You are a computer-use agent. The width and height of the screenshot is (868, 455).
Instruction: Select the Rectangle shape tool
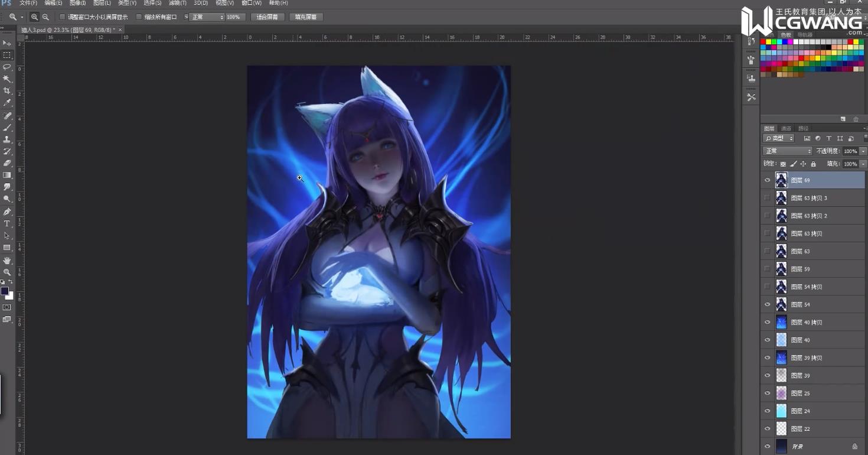pyautogui.click(x=7, y=248)
